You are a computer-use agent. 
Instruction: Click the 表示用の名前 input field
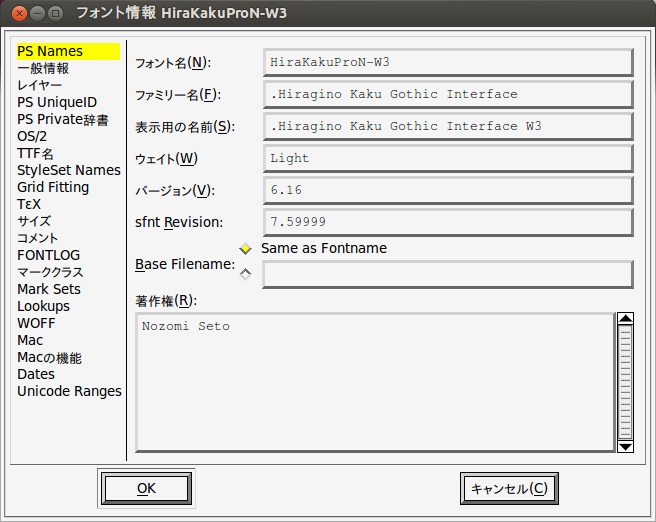448,126
